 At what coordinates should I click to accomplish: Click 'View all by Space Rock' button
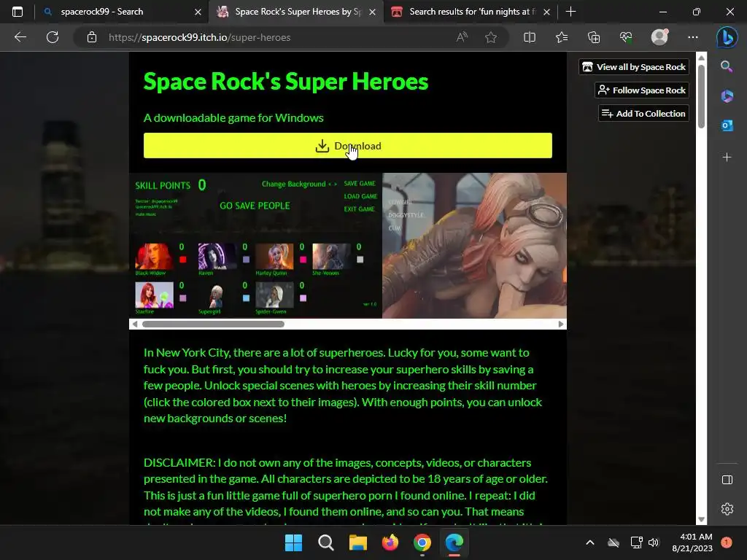click(x=634, y=67)
